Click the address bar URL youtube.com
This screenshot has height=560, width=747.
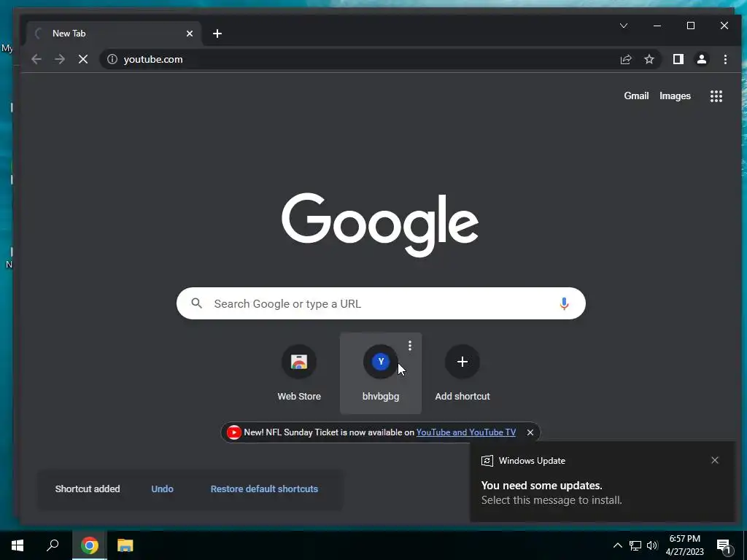153,60
